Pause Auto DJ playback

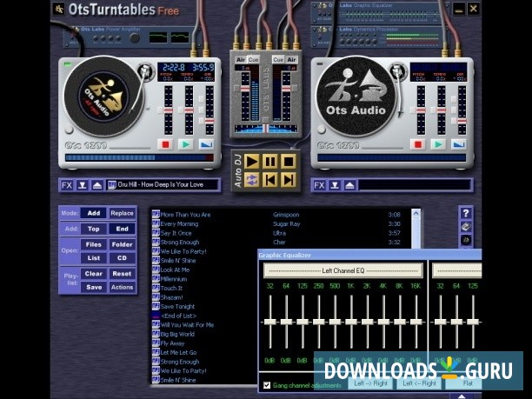(269, 162)
